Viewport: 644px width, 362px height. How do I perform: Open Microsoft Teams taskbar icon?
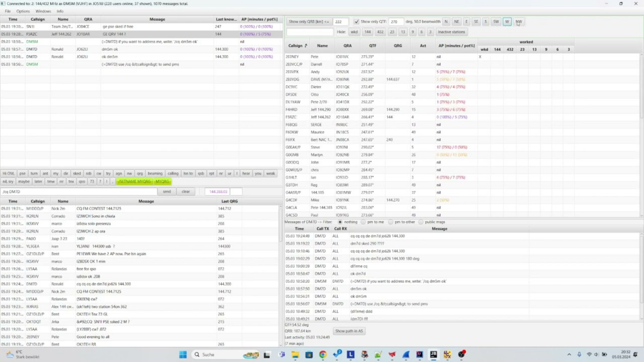coord(282,354)
